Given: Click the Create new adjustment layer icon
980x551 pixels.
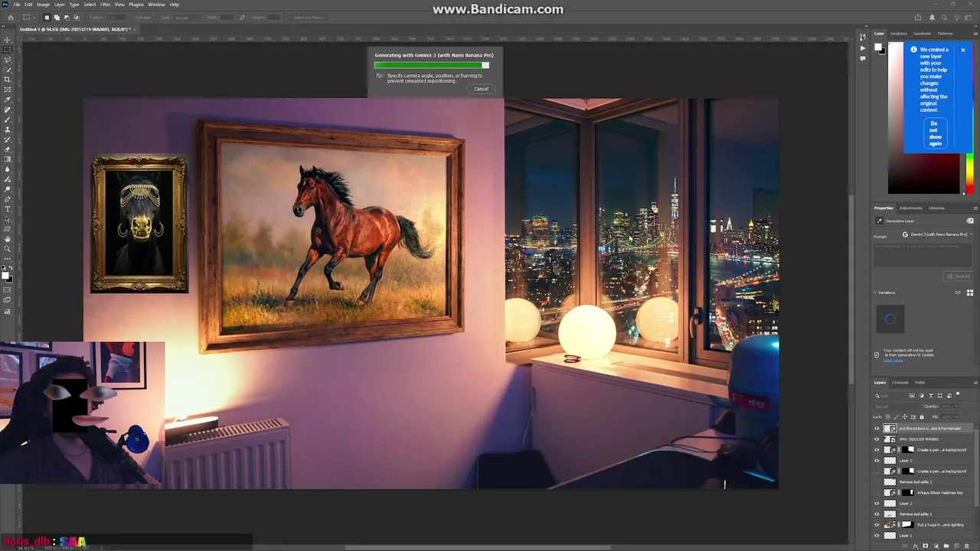Looking at the screenshot, I should [x=936, y=546].
